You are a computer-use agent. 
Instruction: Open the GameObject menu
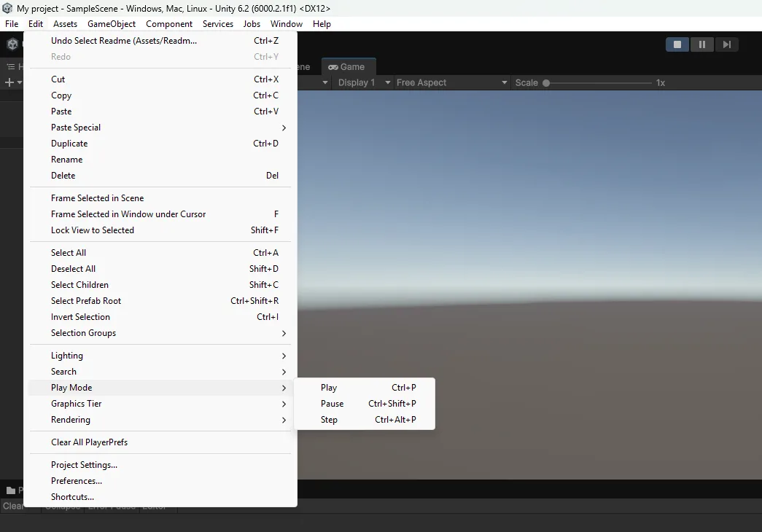(x=112, y=24)
